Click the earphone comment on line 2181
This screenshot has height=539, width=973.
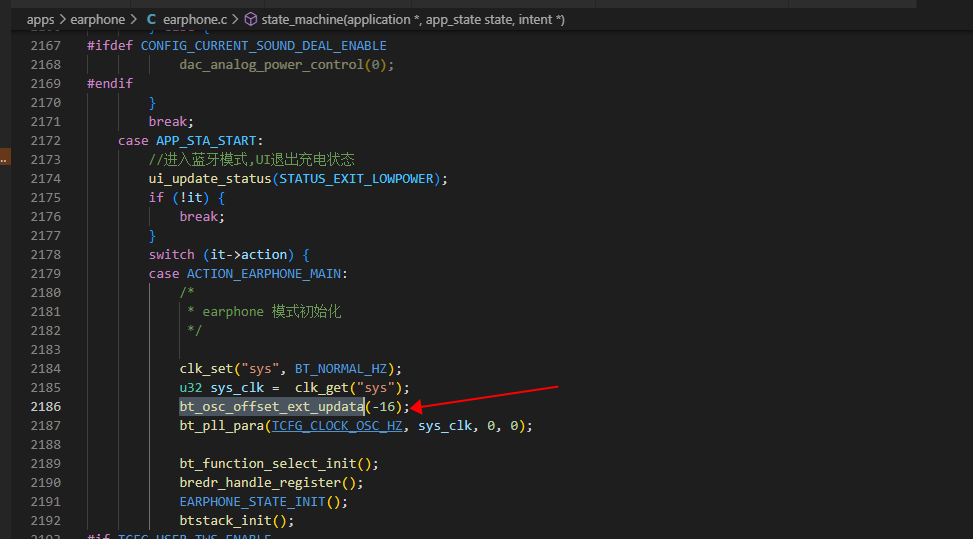[x=264, y=311]
